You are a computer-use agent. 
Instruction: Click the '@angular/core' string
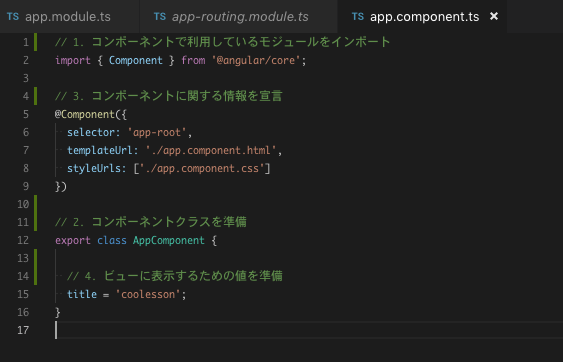[256, 60]
